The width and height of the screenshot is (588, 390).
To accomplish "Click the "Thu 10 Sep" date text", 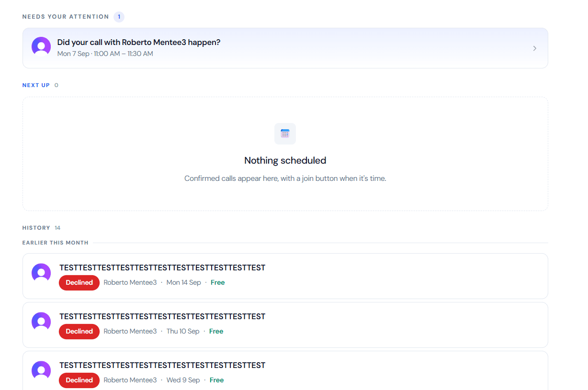I will pyautogui.click(x=183, y=331).
